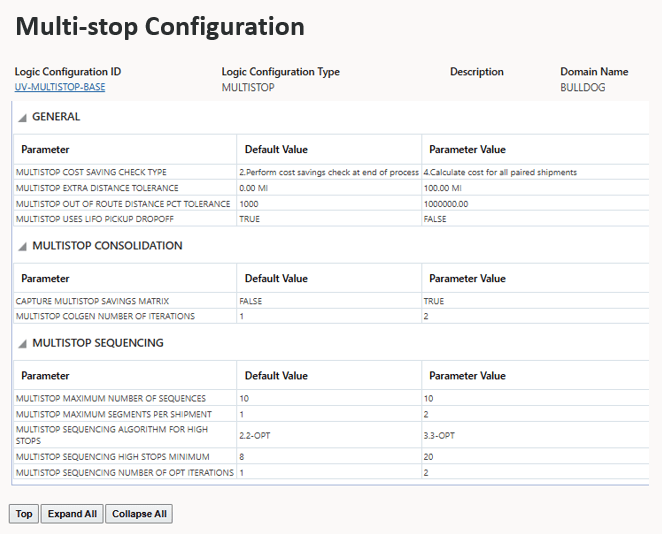This screenshot has height=534, width=662.
Task: Click the MULTISTOP SEQUENCING HIGH STOPS MINIMUM parameter
Action: pyautogui.click(x=108, y=456)
